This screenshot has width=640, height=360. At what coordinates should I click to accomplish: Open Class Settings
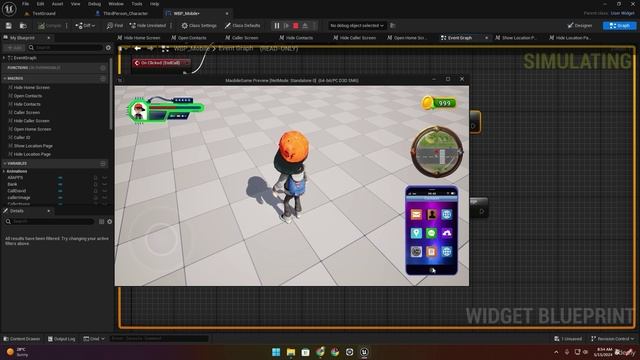(x=199, y=25)
